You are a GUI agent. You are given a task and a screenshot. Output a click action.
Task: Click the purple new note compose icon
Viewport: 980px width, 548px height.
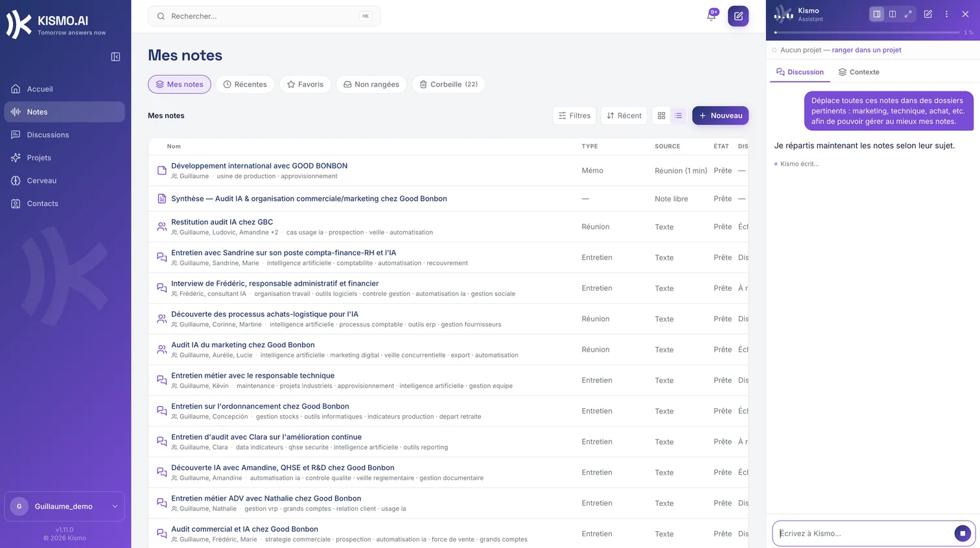(x=738, y=16)
